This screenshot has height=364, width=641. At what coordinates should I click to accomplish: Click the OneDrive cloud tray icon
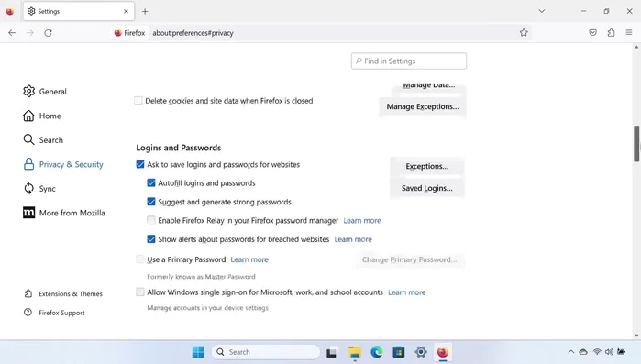[x=583, y=352]
